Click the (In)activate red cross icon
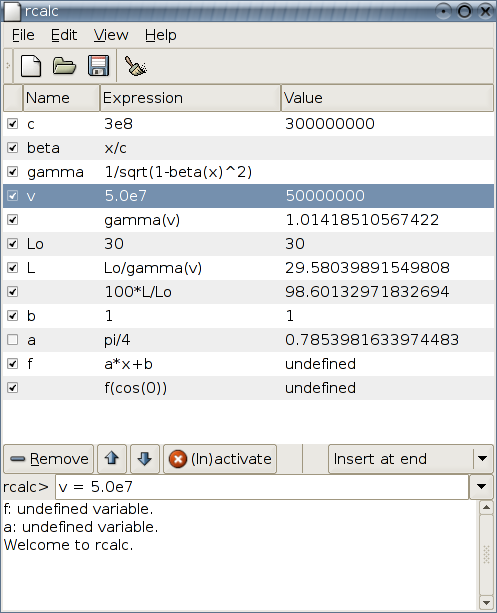This screenshot has width=497, height=613. [178, 459]
